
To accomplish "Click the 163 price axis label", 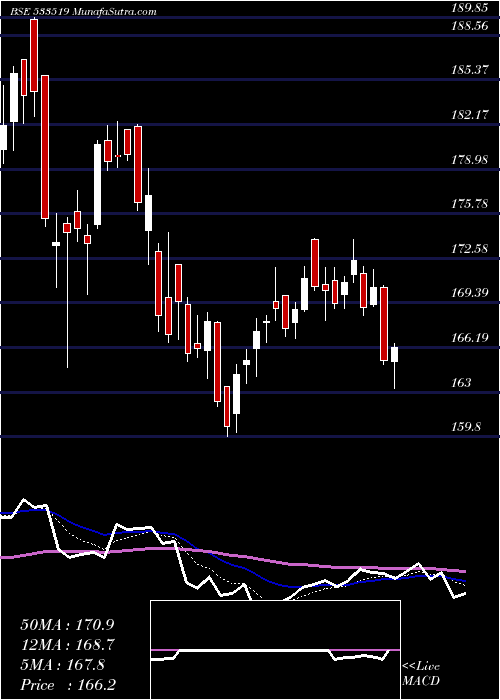I will click(461, 383).
